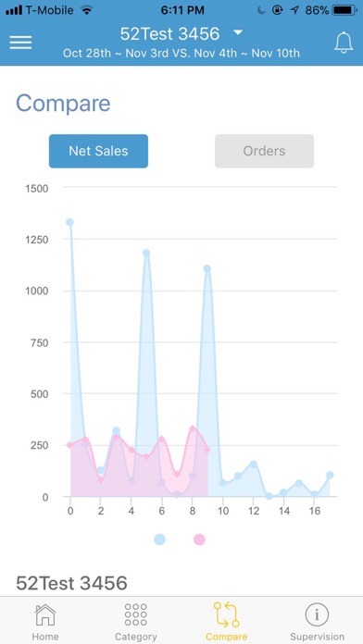The height and width of the screenshot is (644, 363).
Task: Select the blue data point at hour 5
Action: [x=146, y=253]
